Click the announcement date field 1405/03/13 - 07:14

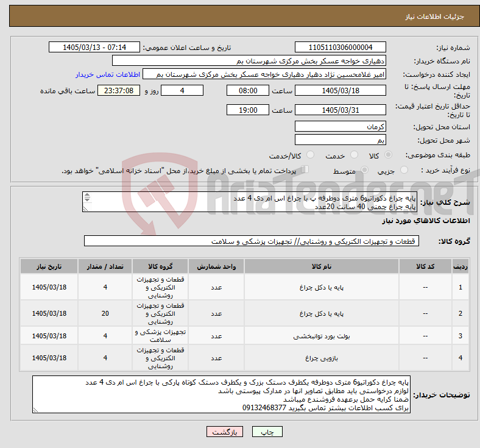tap(94, 47)
